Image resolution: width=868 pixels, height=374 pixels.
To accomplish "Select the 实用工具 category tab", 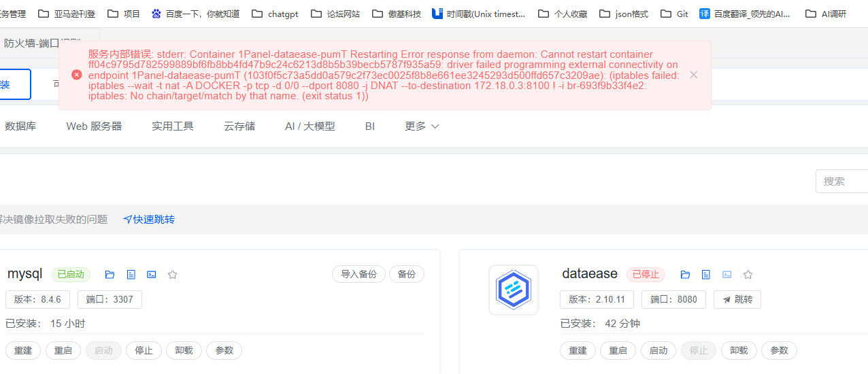I will click(x=173, y=126).
